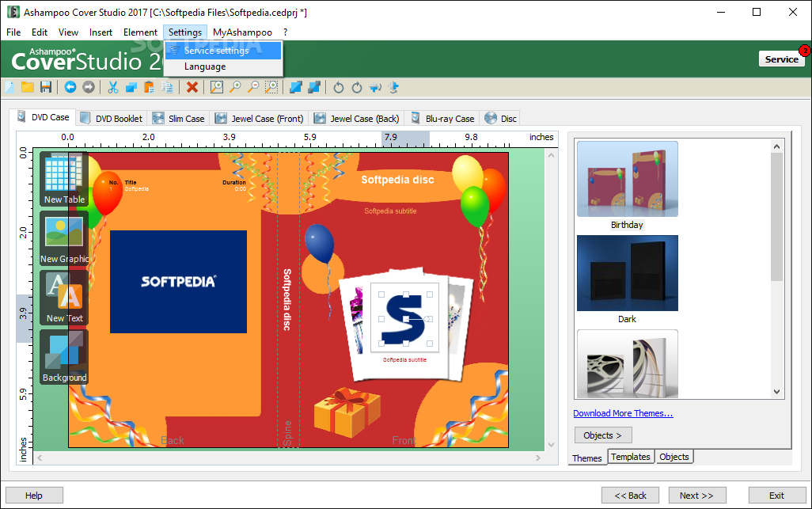This screenshot has width=812, height=509.
Task: Bring element to front icon
Action: tap(296, 87)
